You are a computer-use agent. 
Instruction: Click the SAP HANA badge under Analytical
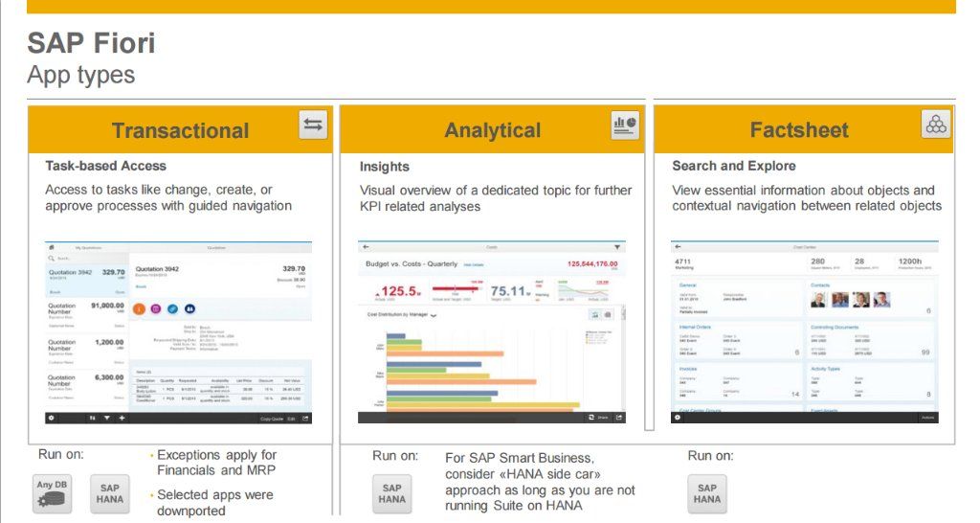click(391, 493)
